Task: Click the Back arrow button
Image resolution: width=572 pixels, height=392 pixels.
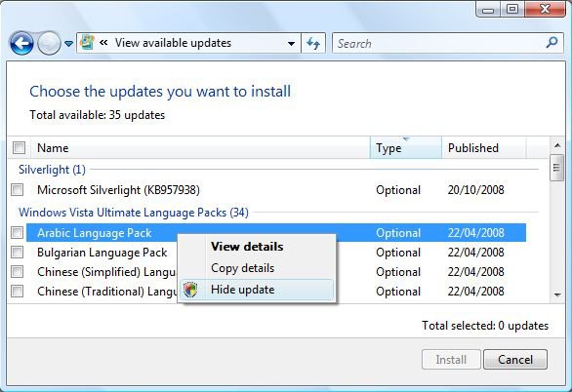Action: tap(21, 43)
